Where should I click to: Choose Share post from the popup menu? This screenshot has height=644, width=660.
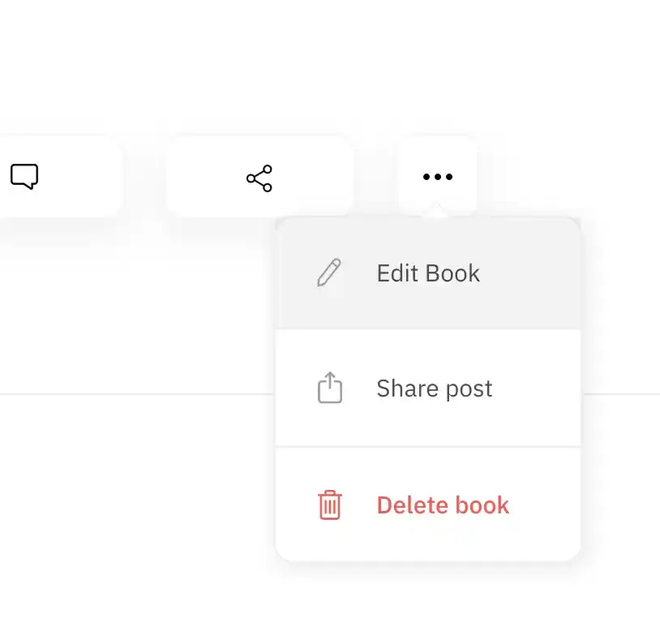click(428, 388)
